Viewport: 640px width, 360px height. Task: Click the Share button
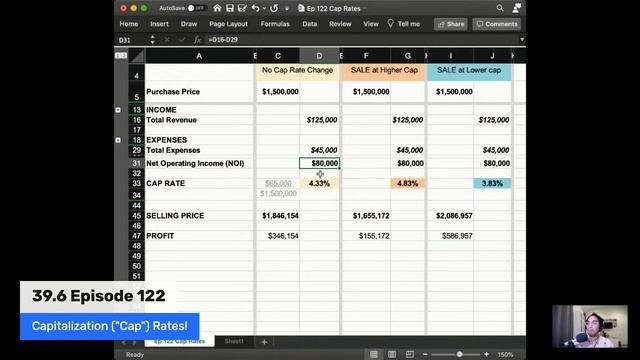pyautogui.click(x=451, y=24)
